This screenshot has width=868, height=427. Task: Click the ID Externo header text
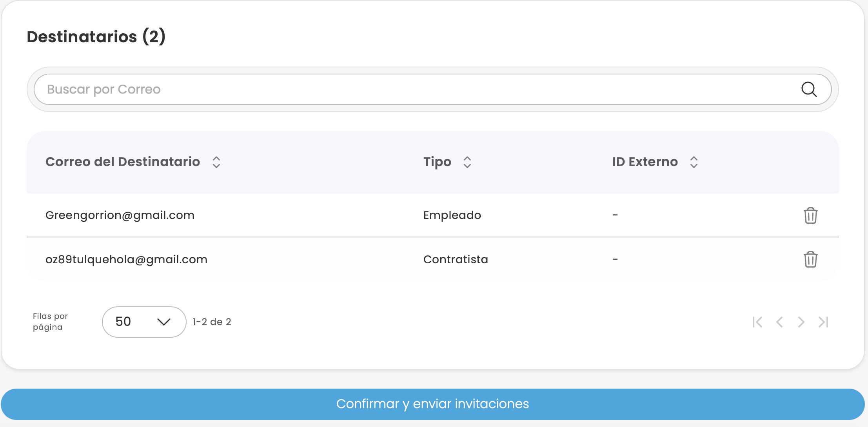coord(645,162)
